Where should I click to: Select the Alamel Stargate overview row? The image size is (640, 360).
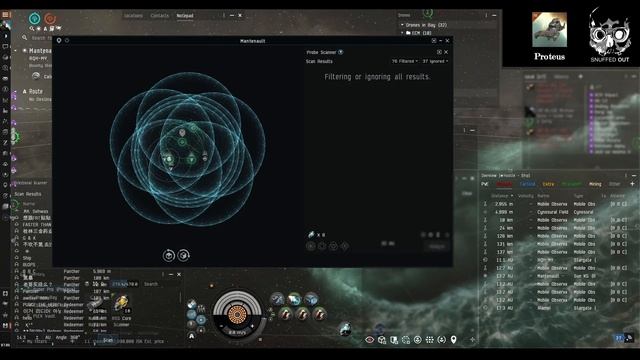tap(558, 308)
